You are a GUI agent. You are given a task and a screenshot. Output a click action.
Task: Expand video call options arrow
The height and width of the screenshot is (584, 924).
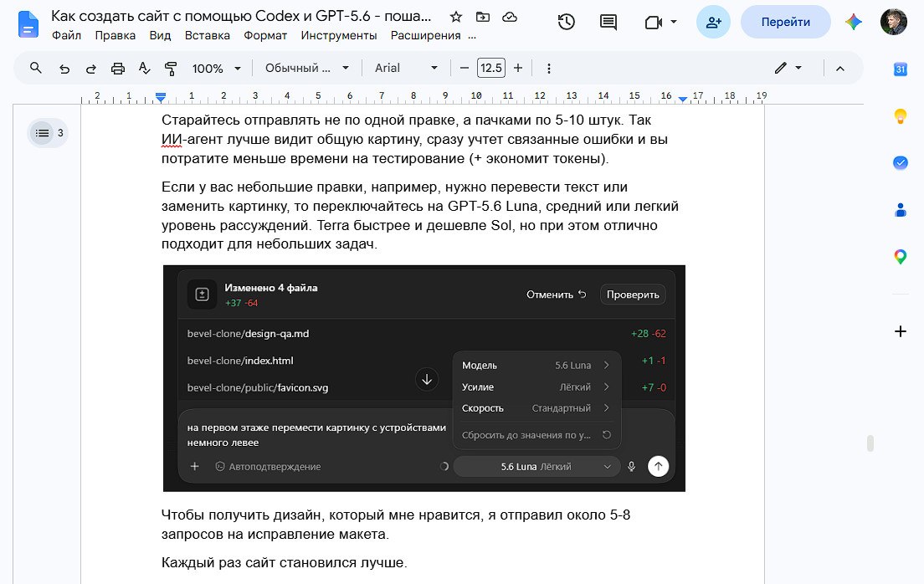click(x=674, y=23)
